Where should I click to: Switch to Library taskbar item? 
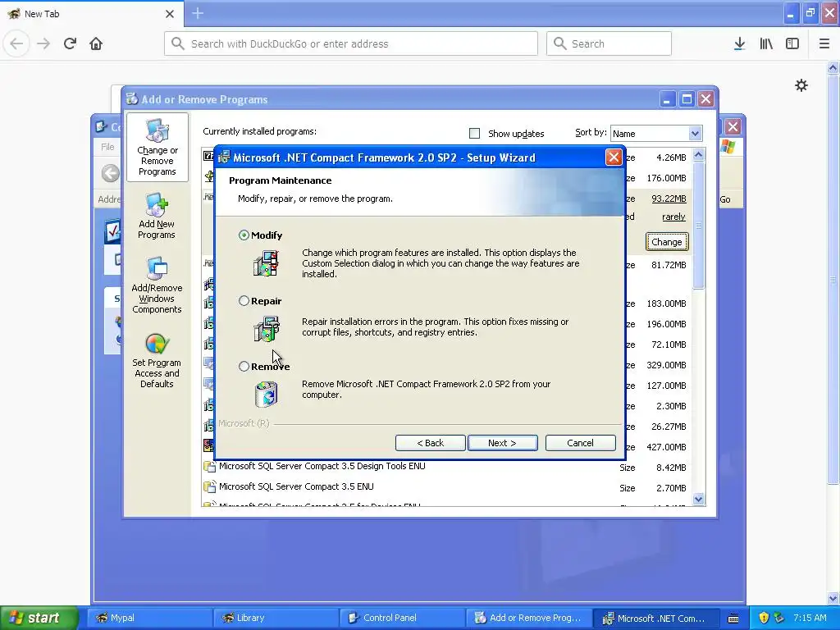coord(276,618)
